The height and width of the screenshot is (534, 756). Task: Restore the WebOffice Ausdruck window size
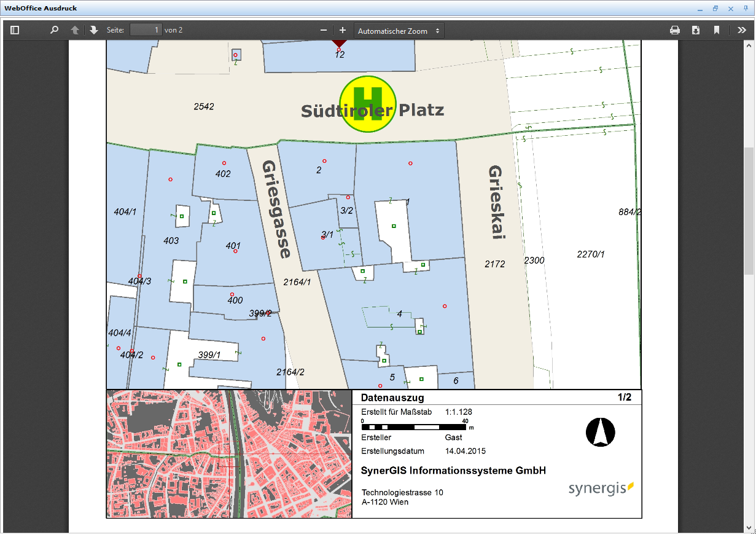coord(715,9)
